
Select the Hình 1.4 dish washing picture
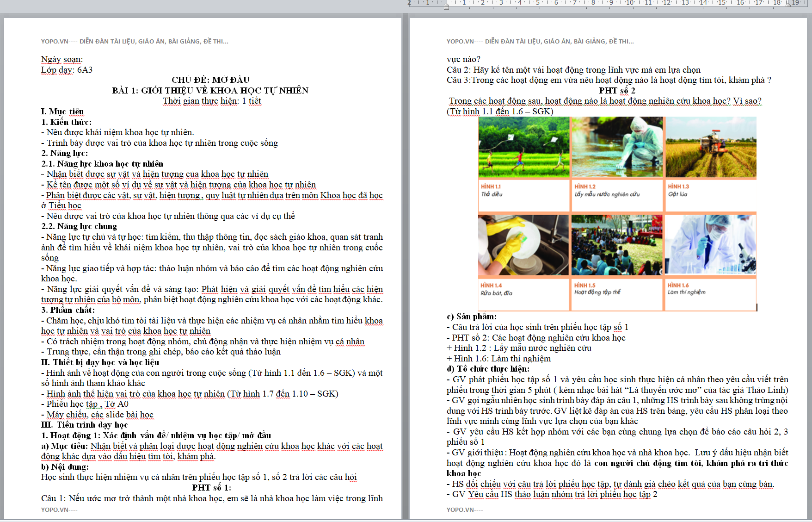pyautogui.click(x=523, y=245)
